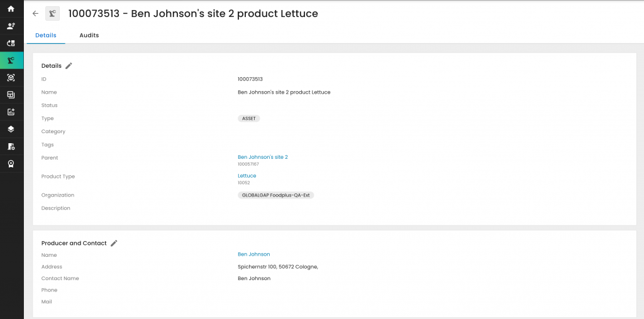Open the stacked layers sidebar icon
644x319 pixels.
[x=11, y=129]
